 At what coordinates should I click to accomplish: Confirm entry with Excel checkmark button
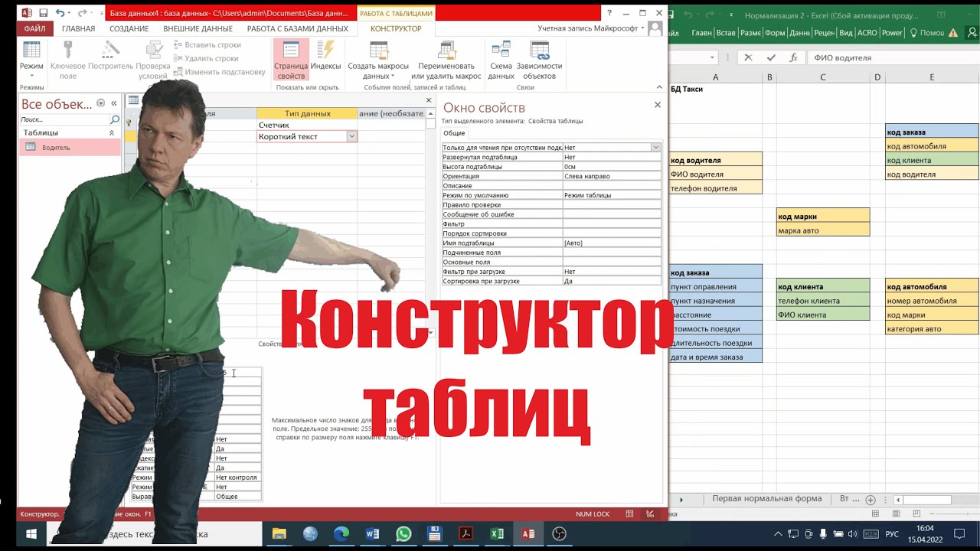771,57
